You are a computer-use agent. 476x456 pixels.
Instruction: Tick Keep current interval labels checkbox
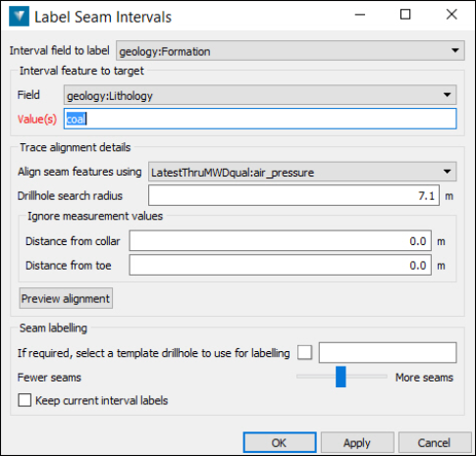[25, 400]
